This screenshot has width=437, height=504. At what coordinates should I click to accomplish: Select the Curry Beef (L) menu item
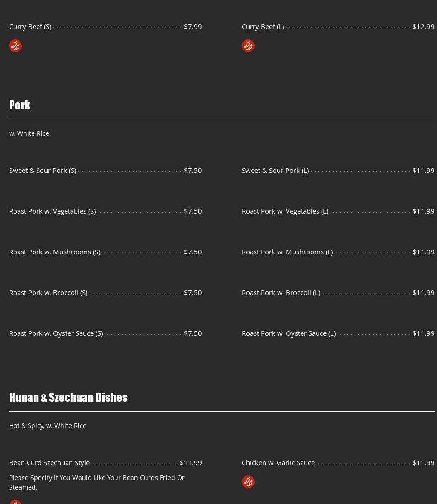pos(263,26)
